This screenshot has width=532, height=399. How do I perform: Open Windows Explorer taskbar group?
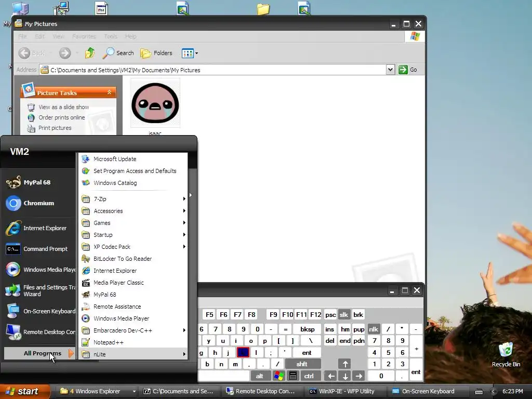pyautogui.click(x=98, y=391)
